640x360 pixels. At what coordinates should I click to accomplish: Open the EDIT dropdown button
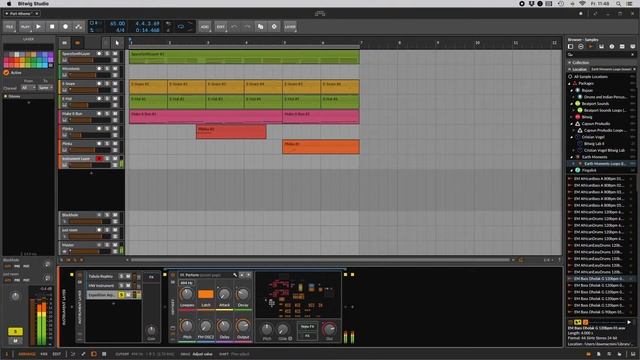click(220, 27)
